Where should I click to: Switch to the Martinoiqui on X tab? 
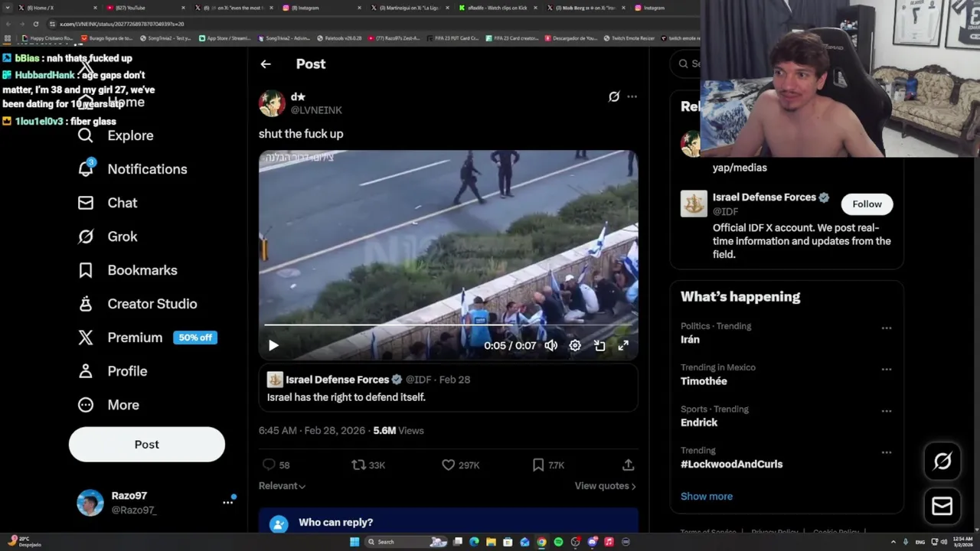tap(408, 8)
